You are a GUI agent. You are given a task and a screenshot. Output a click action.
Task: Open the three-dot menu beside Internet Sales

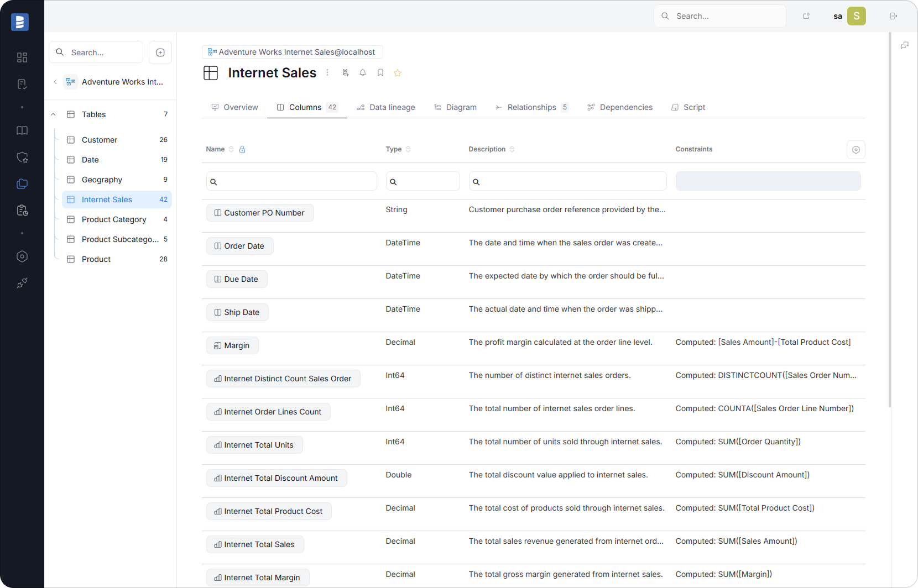[x=327, y=72]
